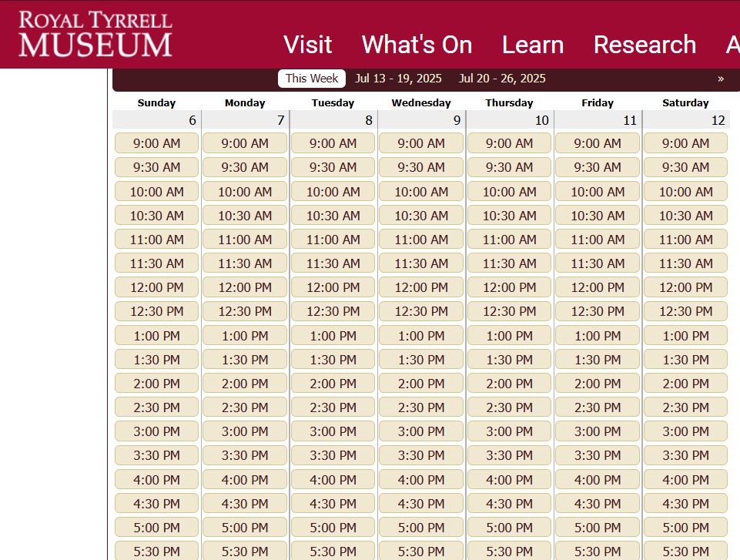The image size is (740, 560).
Task: Book Saturday 9:00 AM slot
Action: 686,143
